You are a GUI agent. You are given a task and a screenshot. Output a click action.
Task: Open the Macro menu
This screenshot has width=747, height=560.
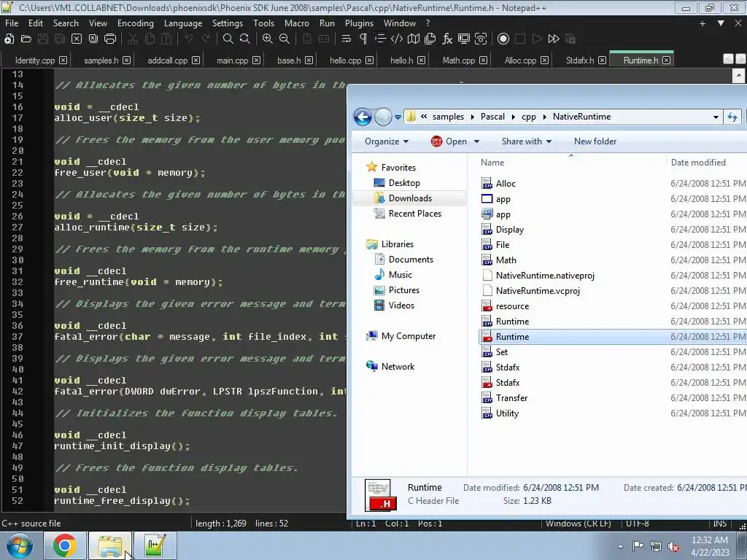pos(296,23)
